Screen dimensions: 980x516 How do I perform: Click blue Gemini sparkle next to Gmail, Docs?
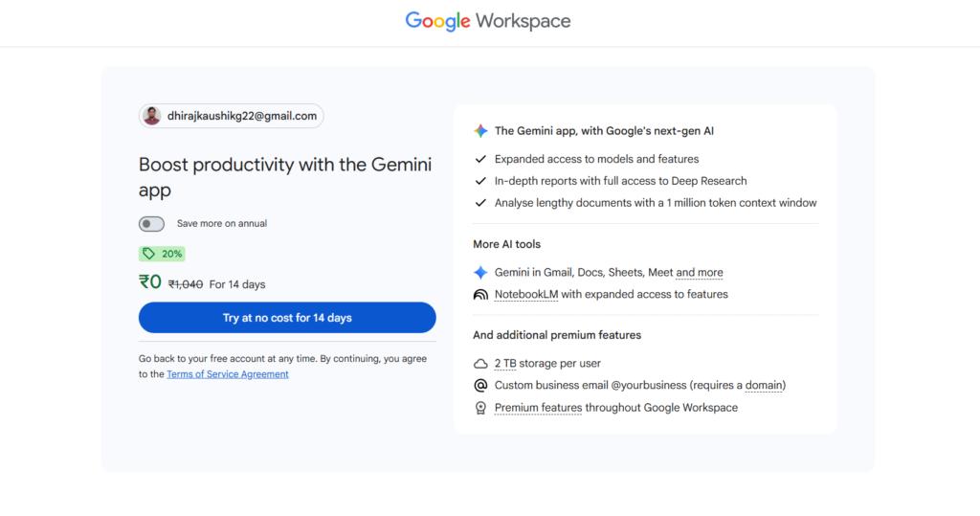tap(480, 272)
